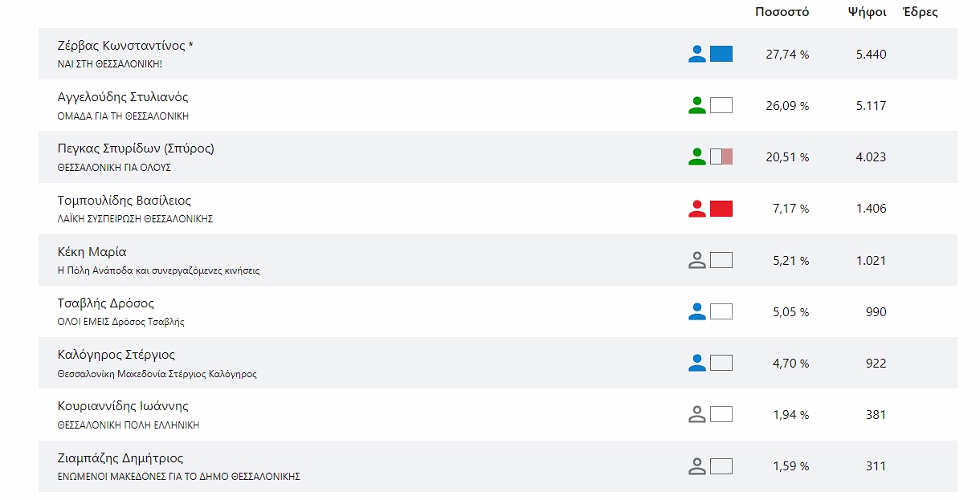Open candidate Αγγελούδης Στυλιανός
The height and width of the screenshot is (500, 980).
[x=123, y=97]
